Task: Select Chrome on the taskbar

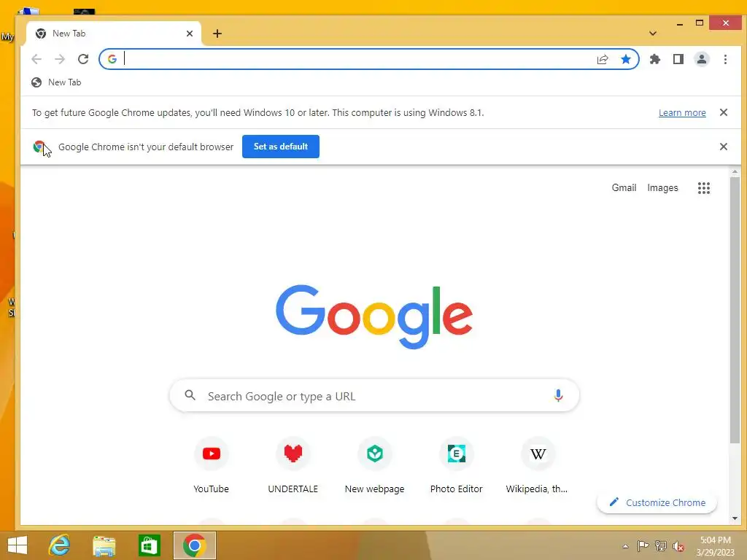Action: (x=194, y=545)
